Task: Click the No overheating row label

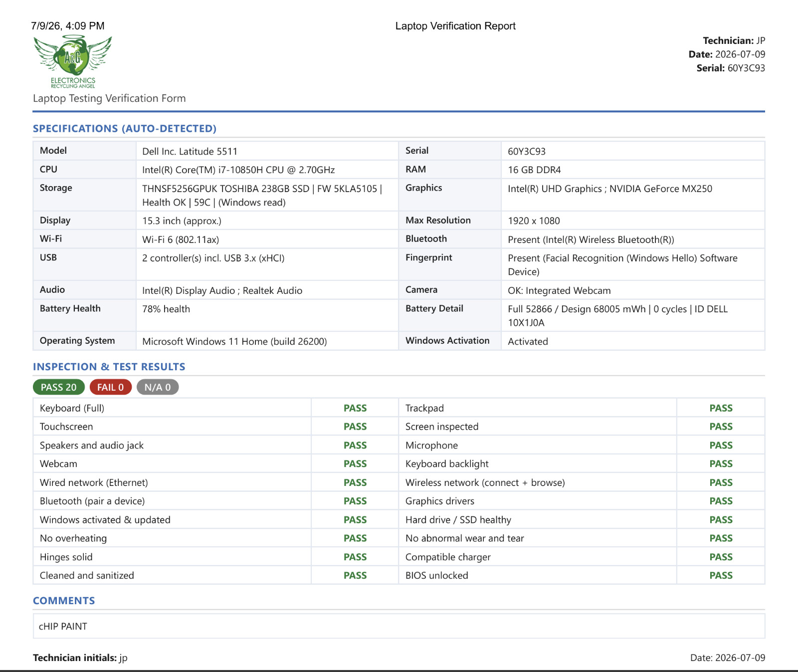Action: [73, 538]
